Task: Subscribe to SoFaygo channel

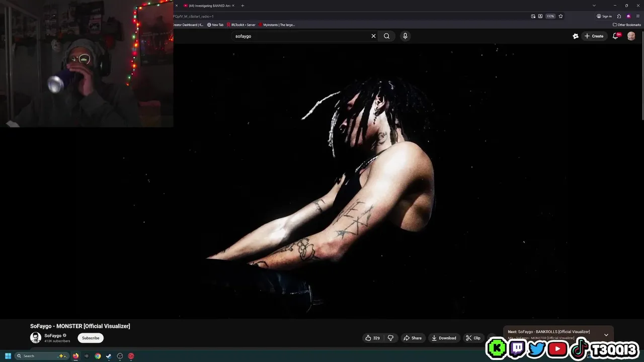Action: [x=91, y=338]
